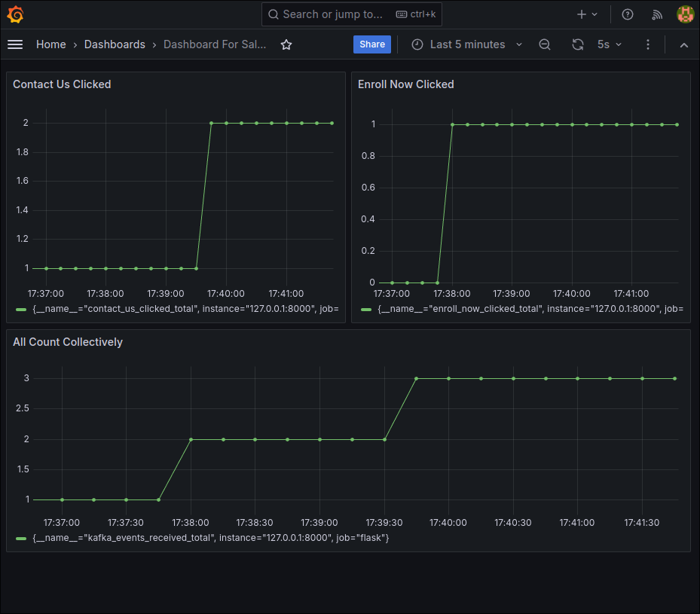Collapse the top bar with chevron
The height and width of the screenshot is (614, 700).
683,45
